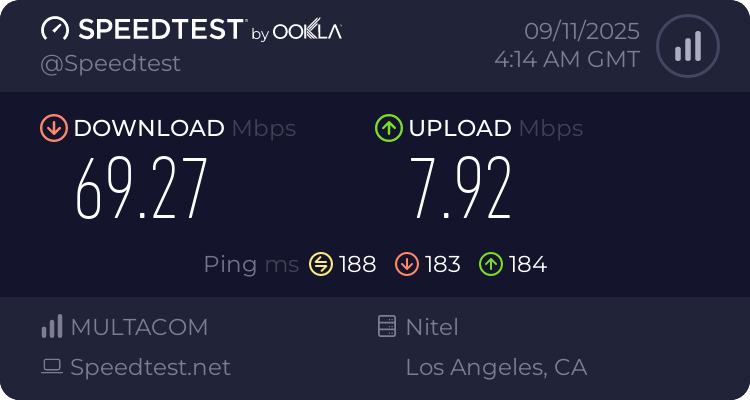Click the 09/11/2025 test date
Viewport: 750px width, 400px height.
(581, 31)
